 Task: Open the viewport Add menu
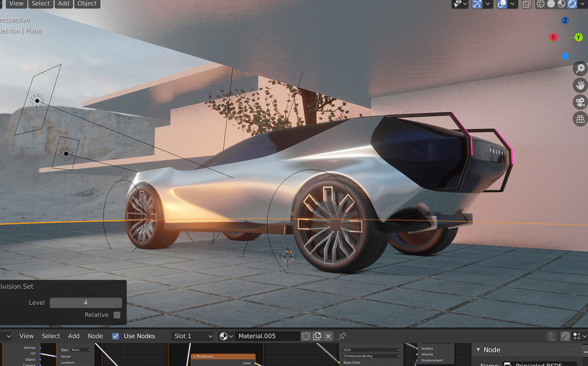click(x=64, y=3)
